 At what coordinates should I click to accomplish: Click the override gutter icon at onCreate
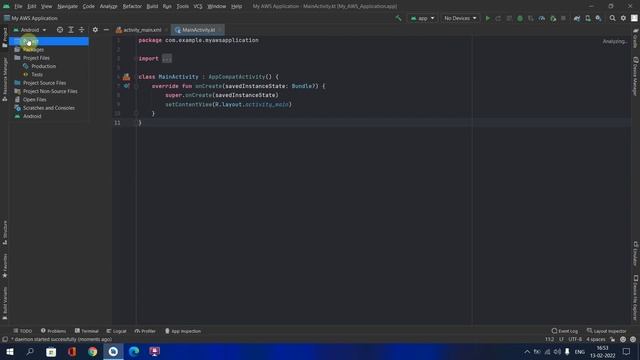[127, 86]
